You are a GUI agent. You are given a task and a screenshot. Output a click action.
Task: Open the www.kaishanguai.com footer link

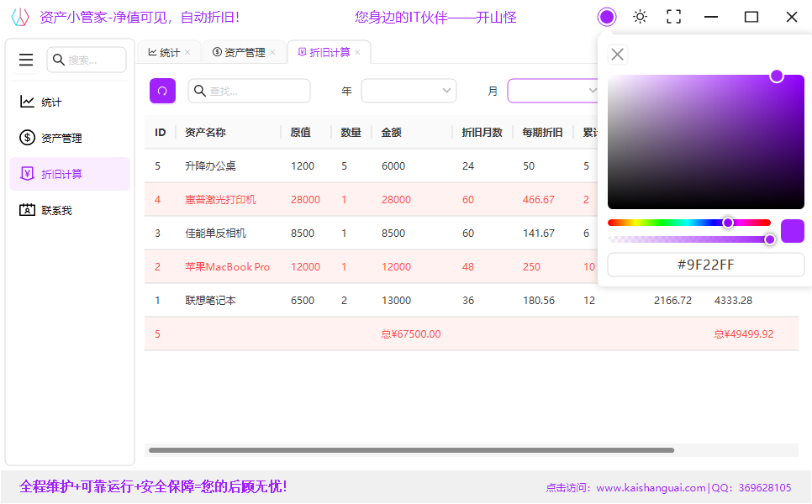pos(651,487)
